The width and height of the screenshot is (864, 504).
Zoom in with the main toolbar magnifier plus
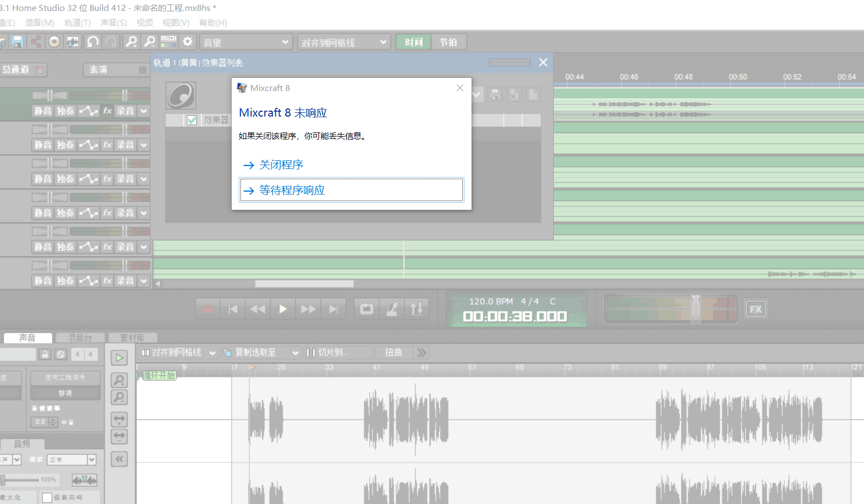tap(131, 42)
